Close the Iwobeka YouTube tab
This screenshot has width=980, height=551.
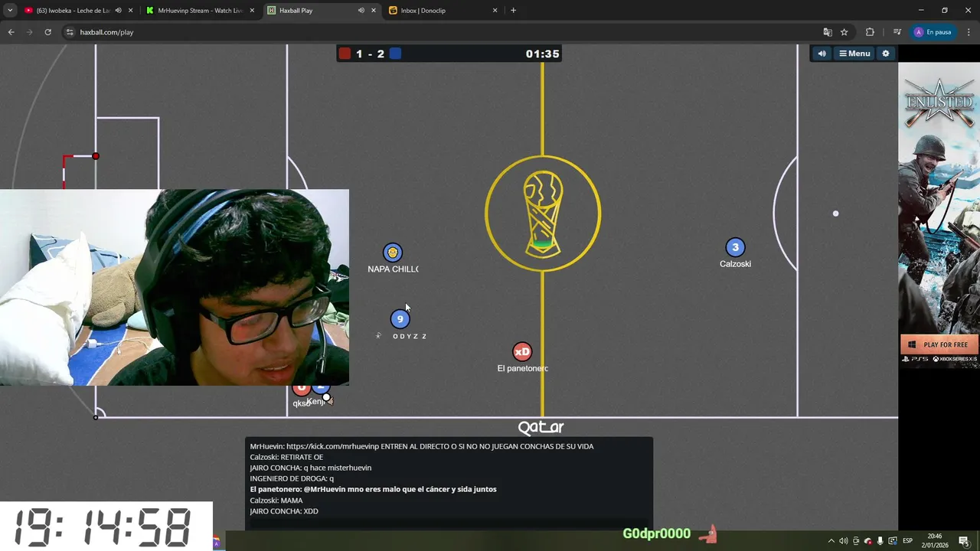(x=131, y=11)
